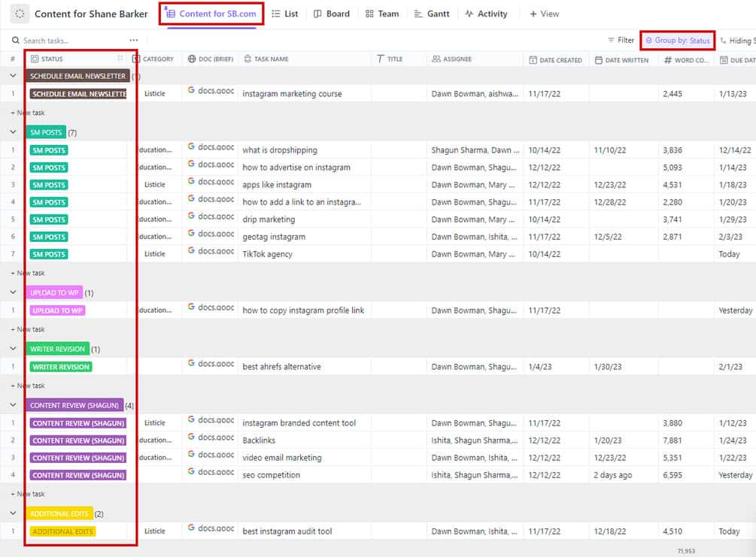Open the Gantt view tab
The height and width of the screenshot is (557, 756).
click(432, 14)
